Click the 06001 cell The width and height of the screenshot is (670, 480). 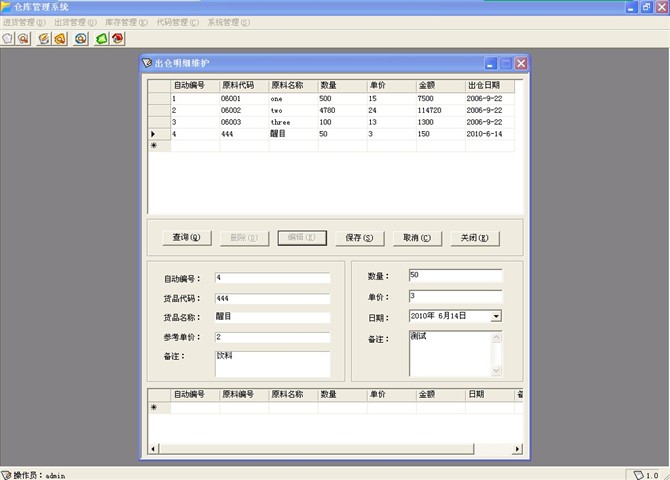point(244,99)
